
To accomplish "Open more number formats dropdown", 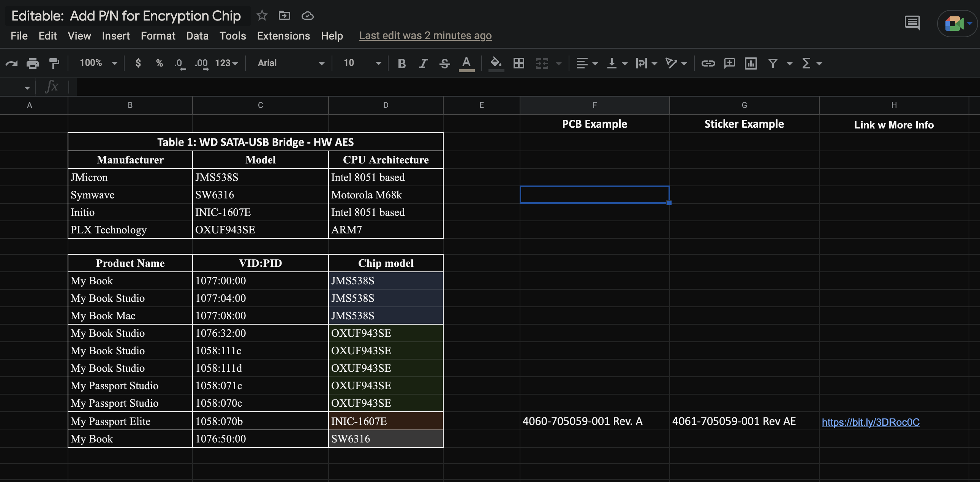I will click(226, 63).
